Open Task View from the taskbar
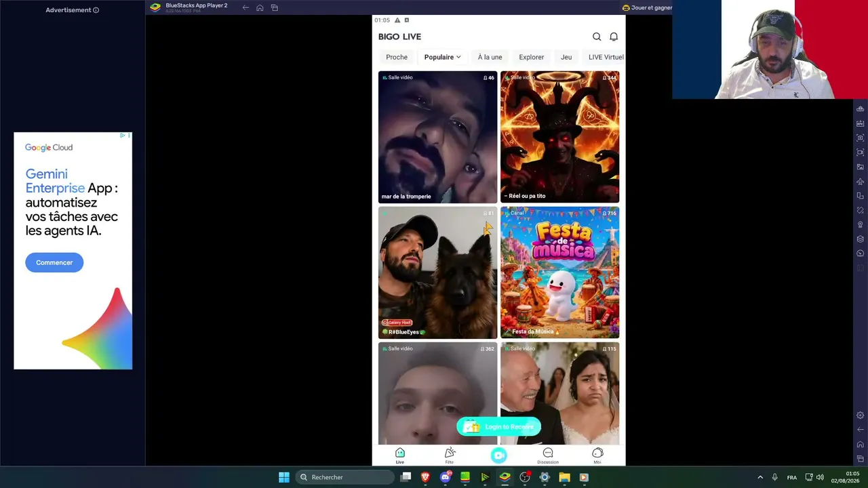Screen dimensions: 868x488 [x=406, y=477]
